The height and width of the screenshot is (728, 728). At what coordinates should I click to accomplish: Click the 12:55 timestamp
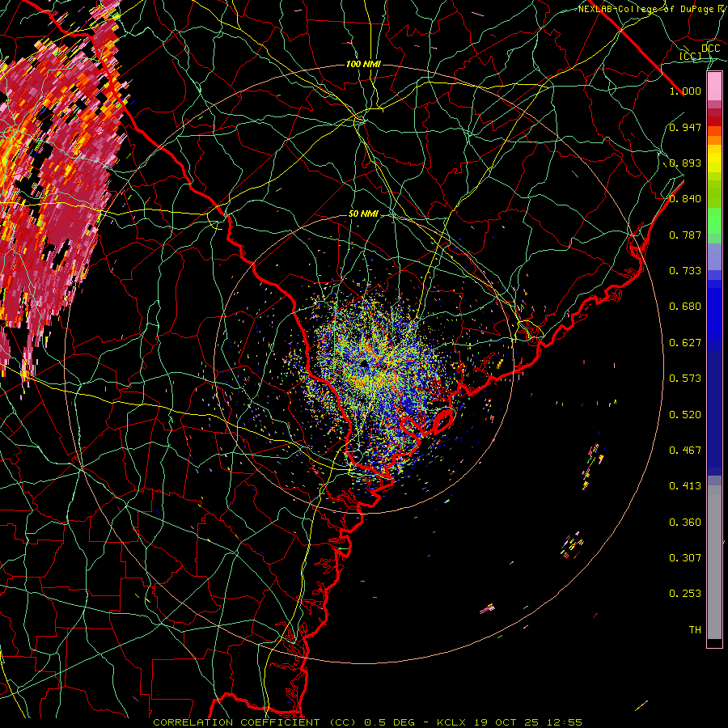(x=565, y=722)
